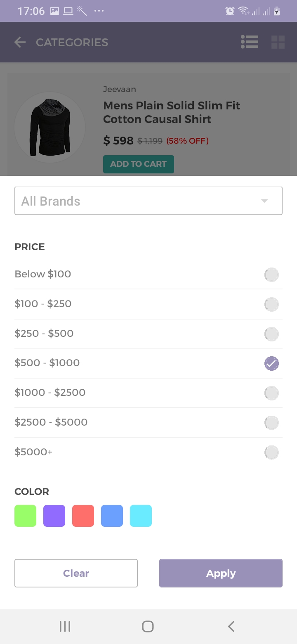Uncheck the $500 - $1000 price option

pos(271,363)
